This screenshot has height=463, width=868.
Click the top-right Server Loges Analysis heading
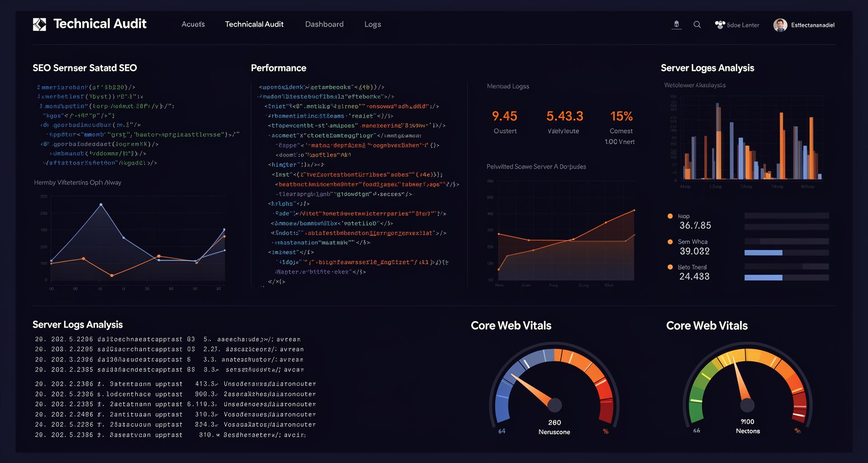tap(707, 68)
